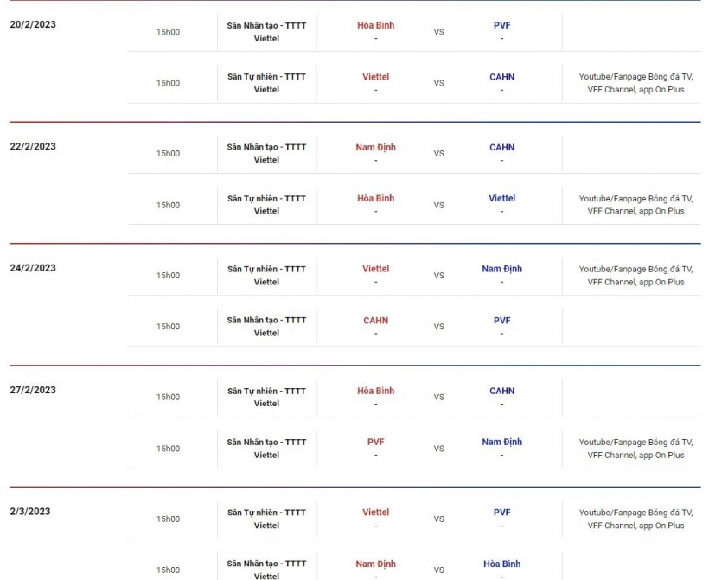The height and width of the screenshot is (580, 728).
Task: Click PVF in the 2/3 Viettel vs PVF match
Action: tap(501, 512)
